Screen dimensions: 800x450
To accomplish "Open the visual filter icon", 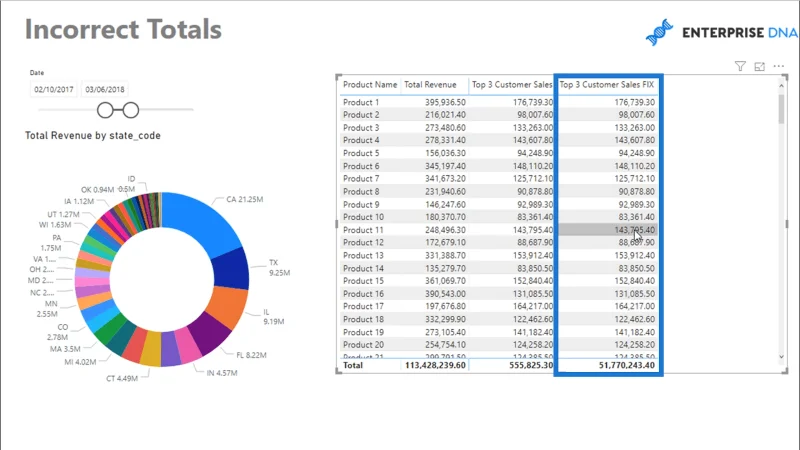I will pos(740,66).
